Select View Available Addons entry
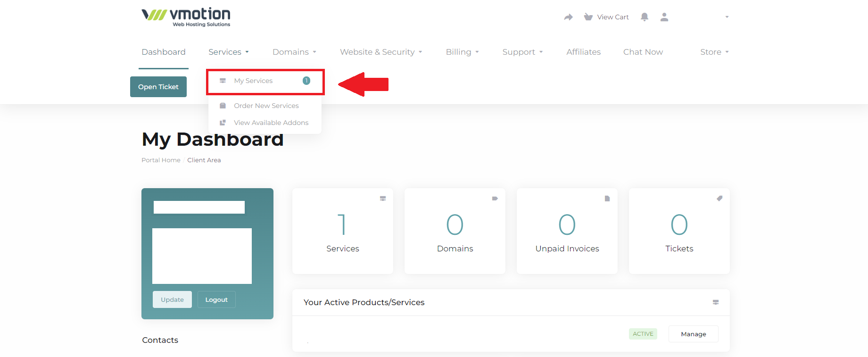The height and width of the screenshot is (357, 868). (x=265, y=123)
